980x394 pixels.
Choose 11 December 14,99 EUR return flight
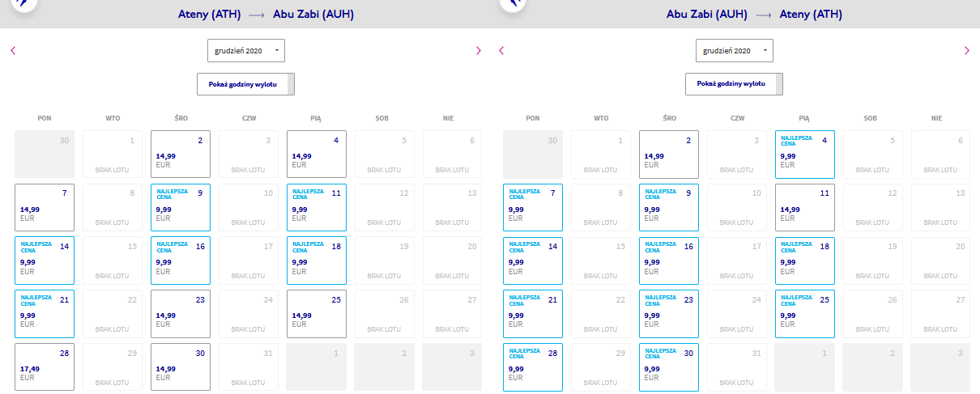[x=805, y=206]
